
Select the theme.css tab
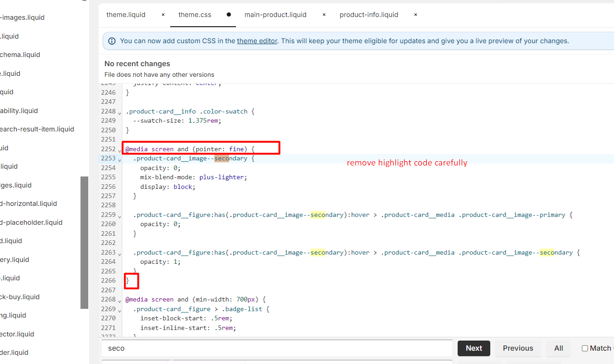195,15
